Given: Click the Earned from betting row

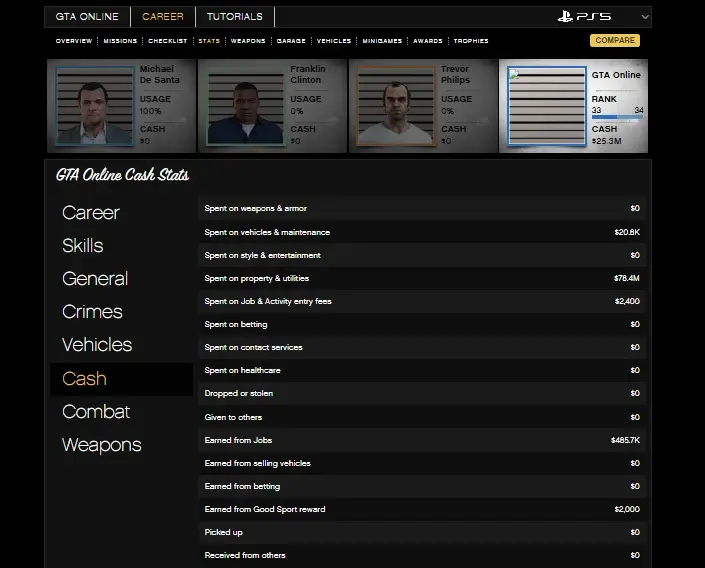Looking at the screenshot, I should (x=422, y=486).
